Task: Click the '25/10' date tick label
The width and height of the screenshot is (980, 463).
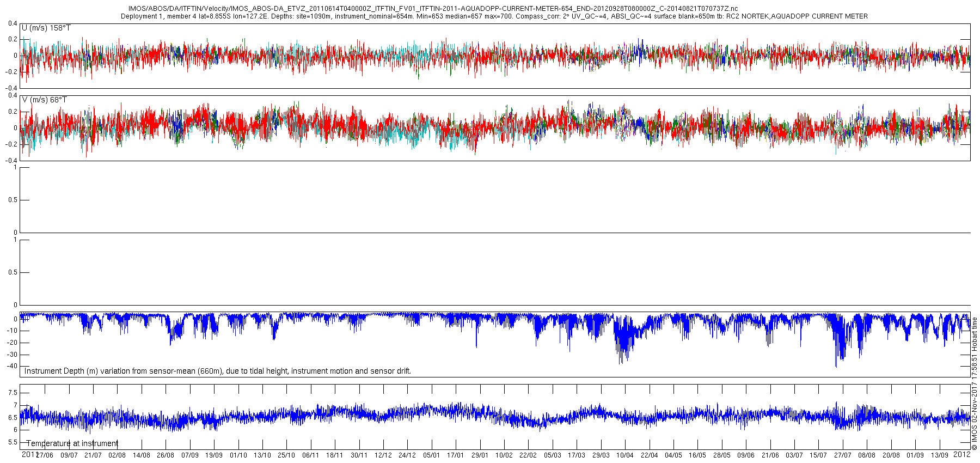Action: click(x=286, y=455)
